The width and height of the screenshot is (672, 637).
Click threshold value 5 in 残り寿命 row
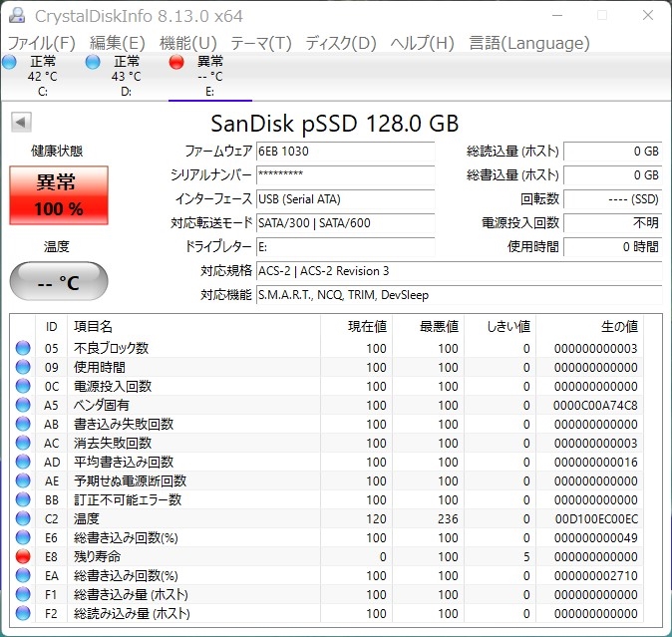526,557
